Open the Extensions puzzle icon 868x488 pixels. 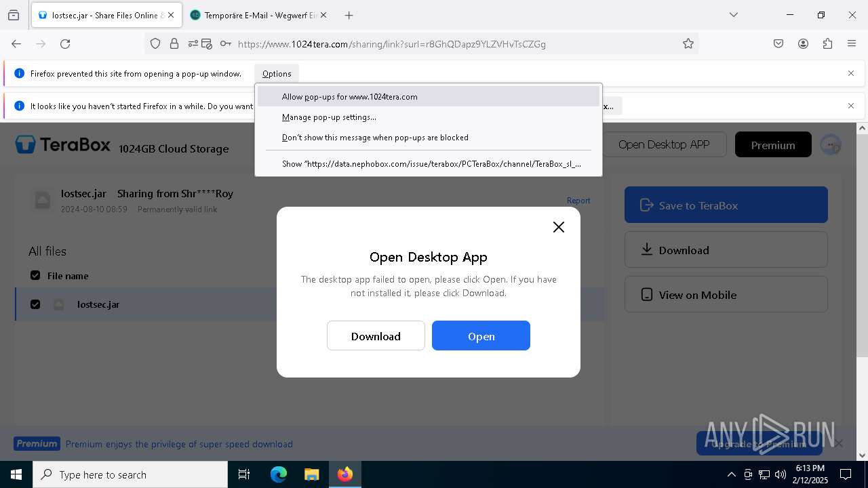tap(827, 43)
